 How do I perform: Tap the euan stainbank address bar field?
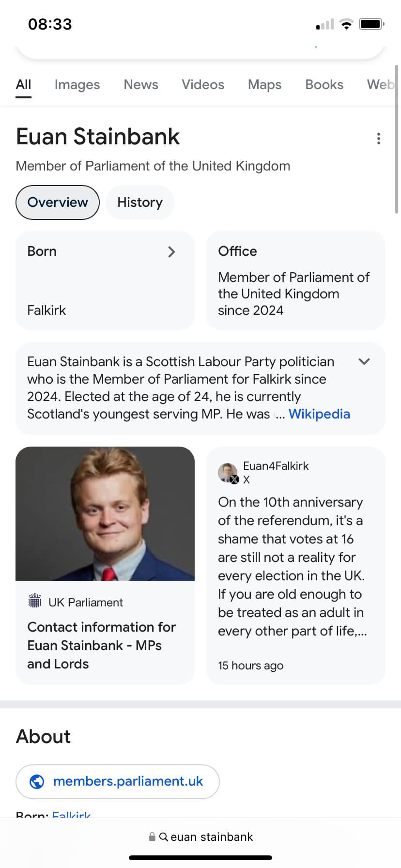(212, 837)
